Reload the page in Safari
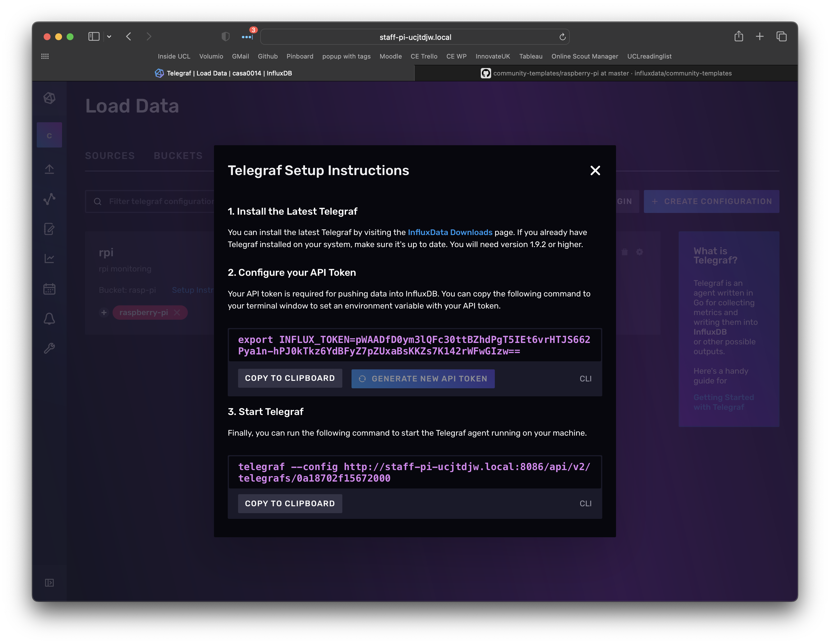The height and width of the screenshot is (644, 830). (x=562, y=37)
